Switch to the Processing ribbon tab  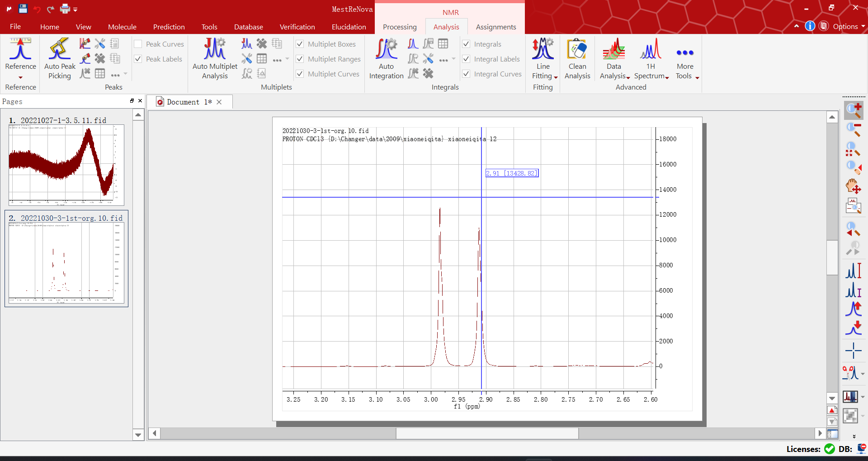400,27
